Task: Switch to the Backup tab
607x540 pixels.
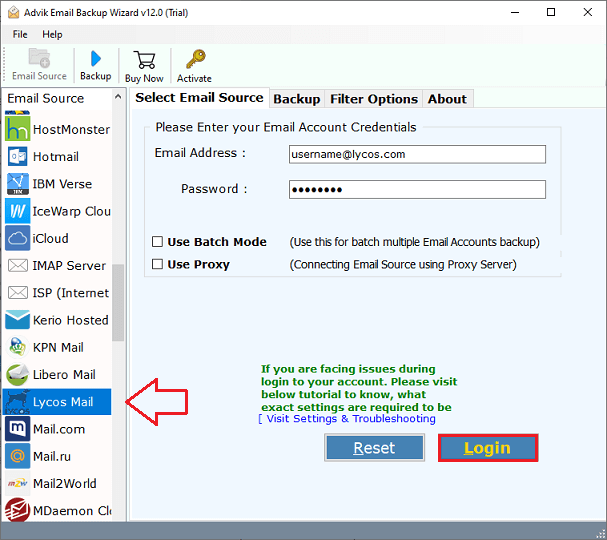Action: click(x=297, y=99)
